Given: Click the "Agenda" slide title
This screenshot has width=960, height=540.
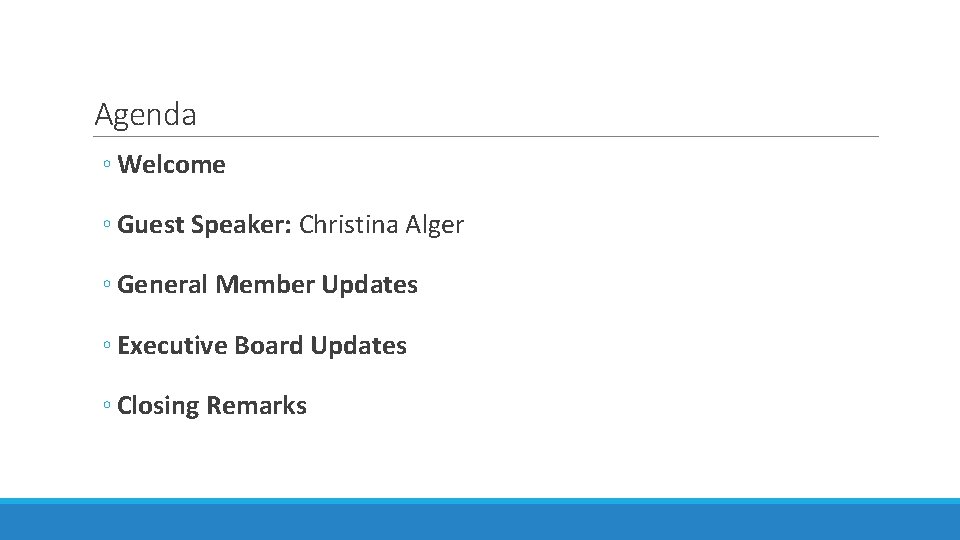Looking at the screenshot, I should [x=146, y=115].
